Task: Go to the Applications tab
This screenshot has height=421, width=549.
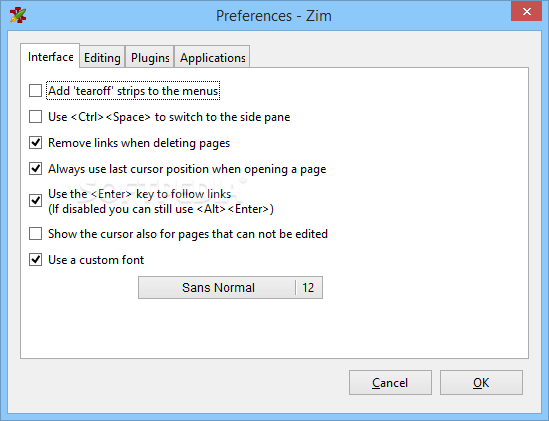Action: pyautogui.click(x=213, y=57)
